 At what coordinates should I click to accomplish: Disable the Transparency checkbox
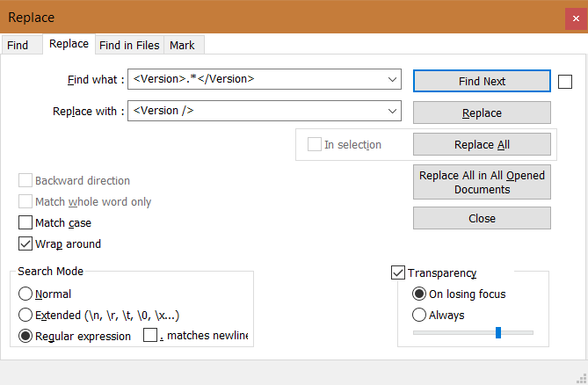point(398,272)
